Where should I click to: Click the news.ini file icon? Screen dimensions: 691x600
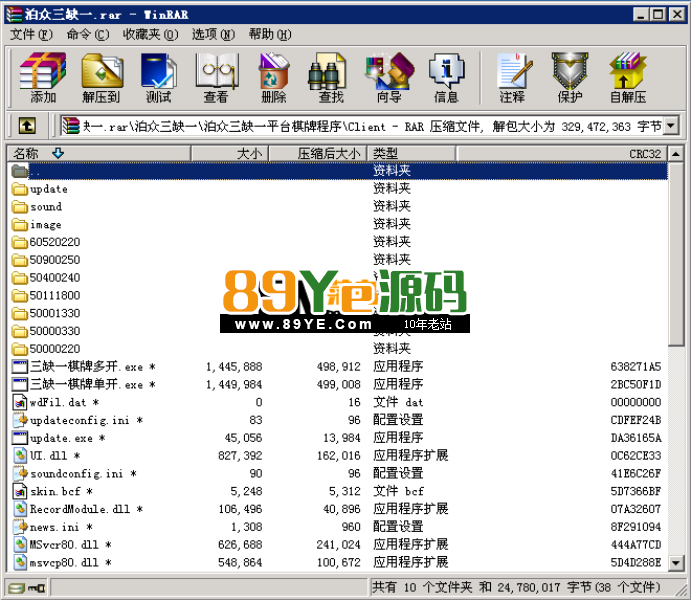(x=20, y=527)
